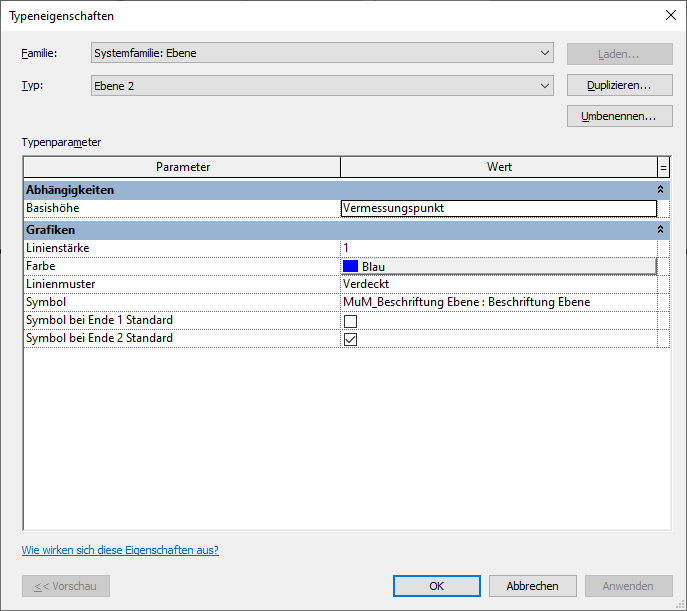Click the disabled Laden button

click(620, 54)
